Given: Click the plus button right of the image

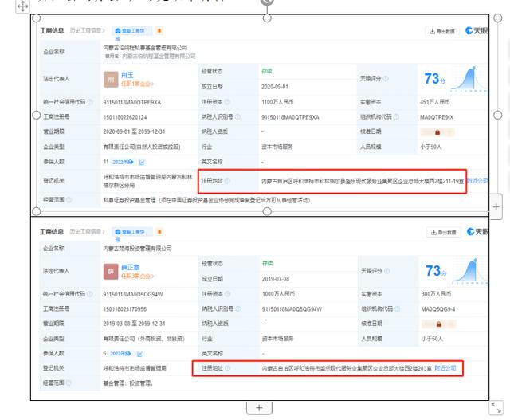Looking at the screenshot, I should coord(496,206).
